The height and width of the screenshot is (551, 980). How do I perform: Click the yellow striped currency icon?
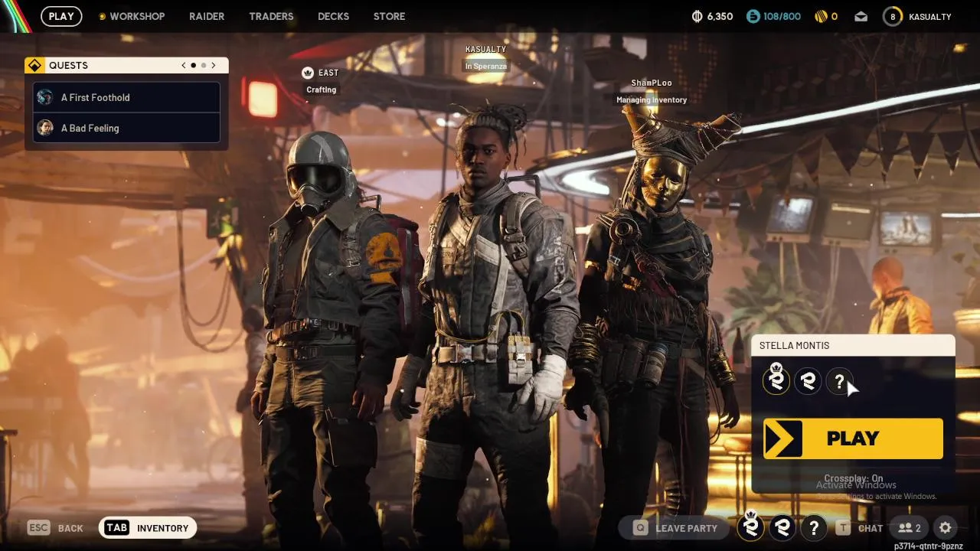tap(820, 16)
